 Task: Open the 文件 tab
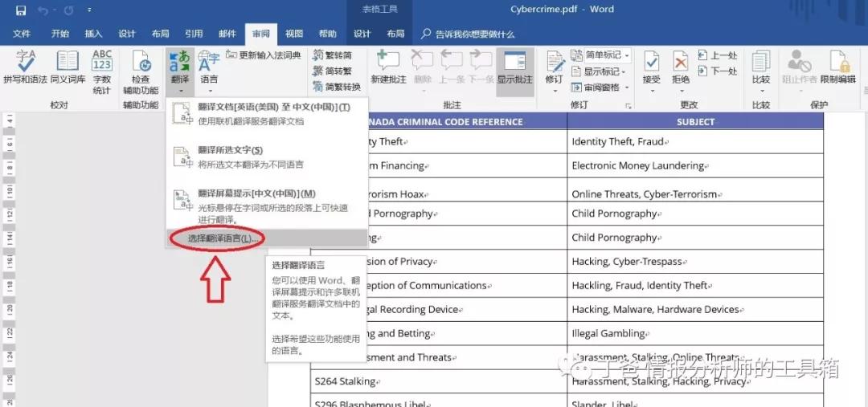click(22, 34)
